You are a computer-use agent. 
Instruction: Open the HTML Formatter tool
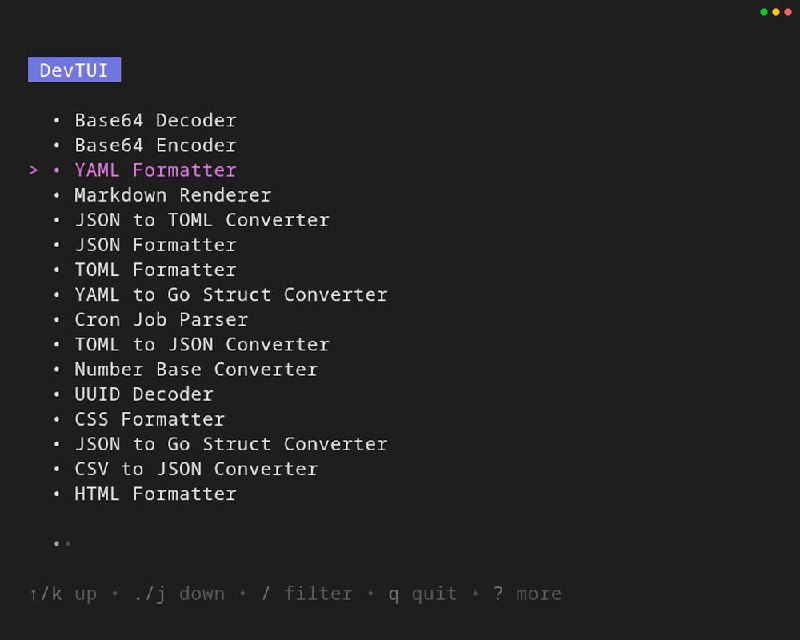155,494
